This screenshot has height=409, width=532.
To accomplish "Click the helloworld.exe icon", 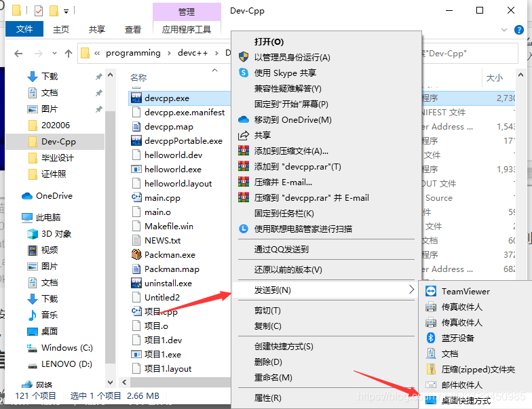I will [136, 169].
